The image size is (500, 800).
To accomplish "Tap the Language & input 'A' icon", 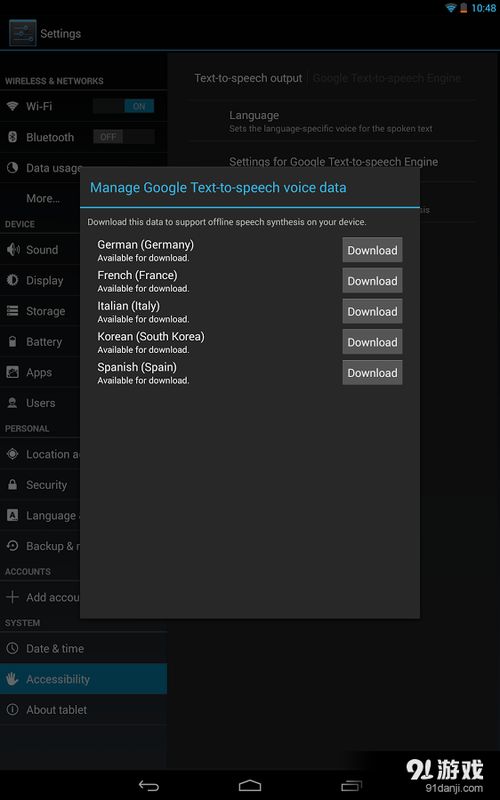I will [x=12, y=515].
